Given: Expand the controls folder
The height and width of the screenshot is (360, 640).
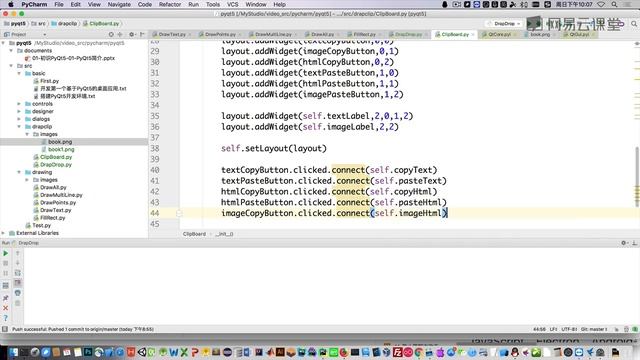Looking at the screenshot, I should click(19, 104).
